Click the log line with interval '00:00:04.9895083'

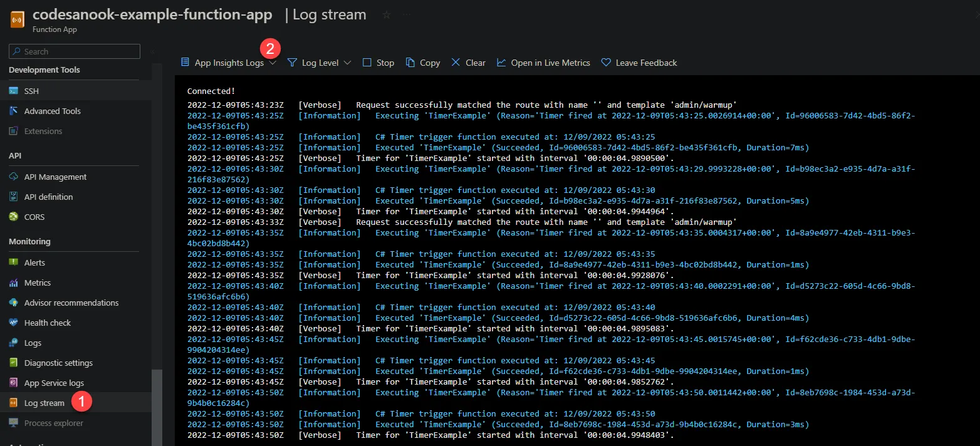click(430, 329)
